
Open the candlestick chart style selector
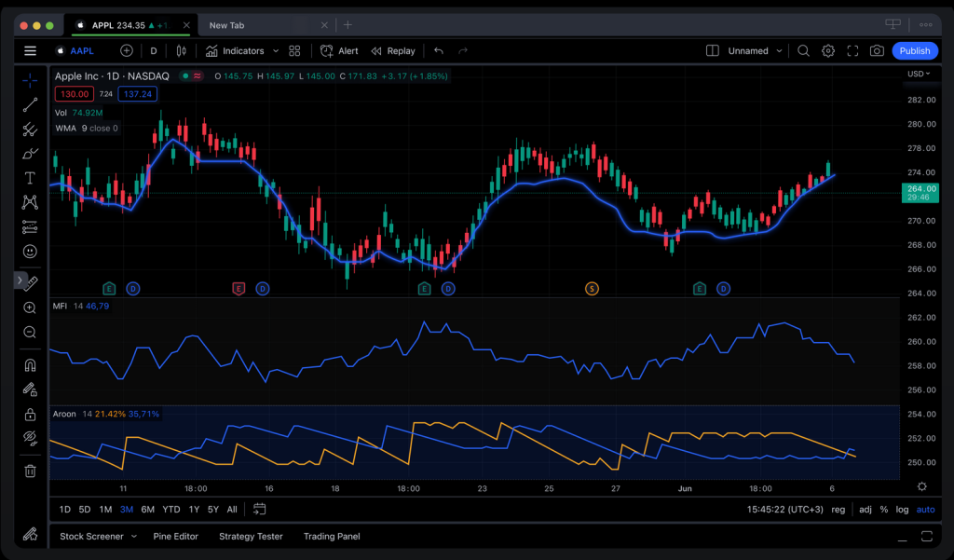pyautogui.click(x=182, y=51)
